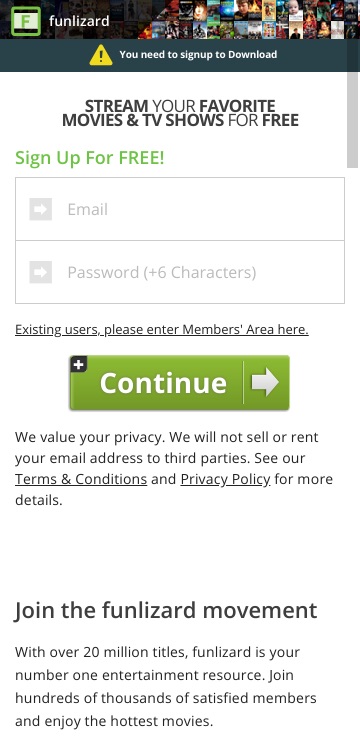Click the yellow warning triangle icon
Screen dimensions: 360x740
click(101, 55)
